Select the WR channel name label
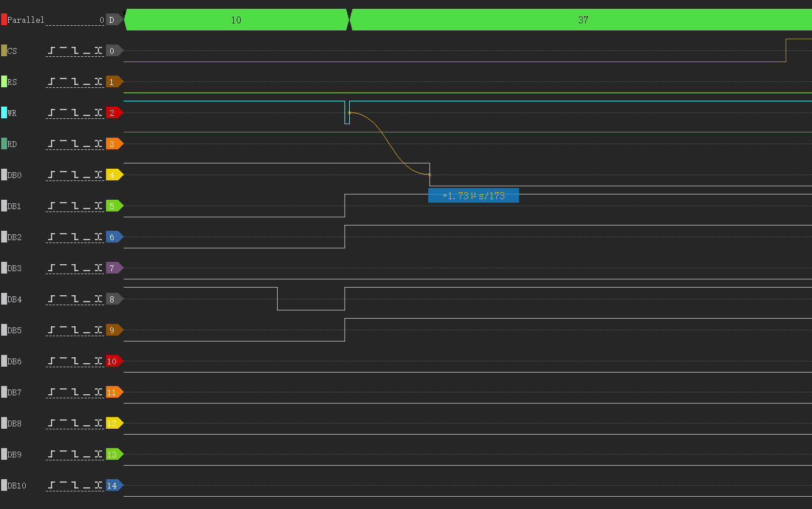Viewport: 812px width, 509px height. (12, 113)
